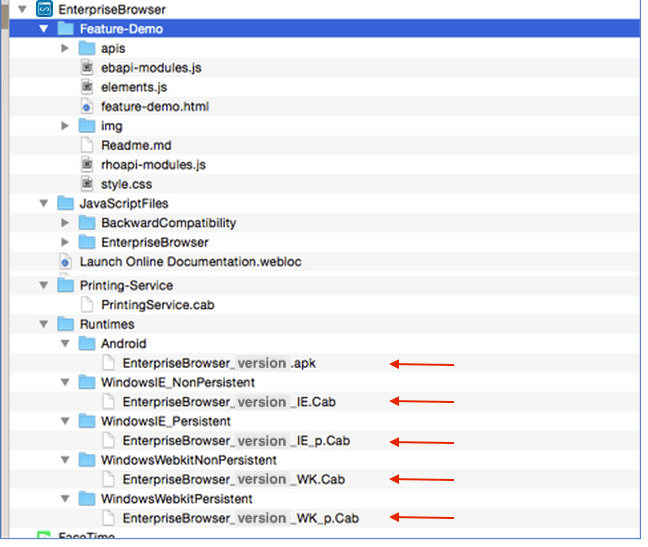Click the Feature-Demo folder icon
648x547 pixels.
65,29
